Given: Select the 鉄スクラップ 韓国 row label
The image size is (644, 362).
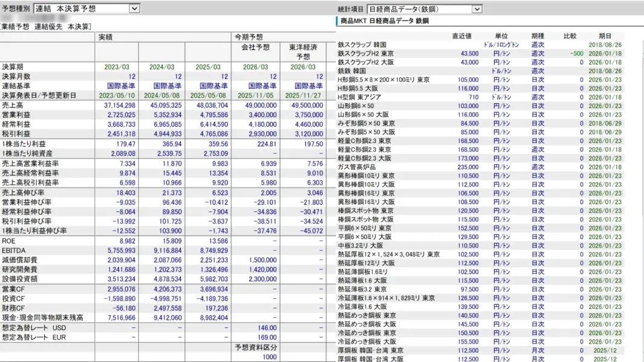Looking at the screenshot, I should [x=362, y=45].
